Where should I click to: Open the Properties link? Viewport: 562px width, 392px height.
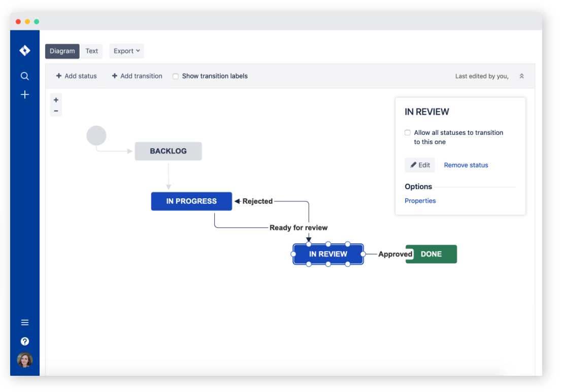coord(420,201)
